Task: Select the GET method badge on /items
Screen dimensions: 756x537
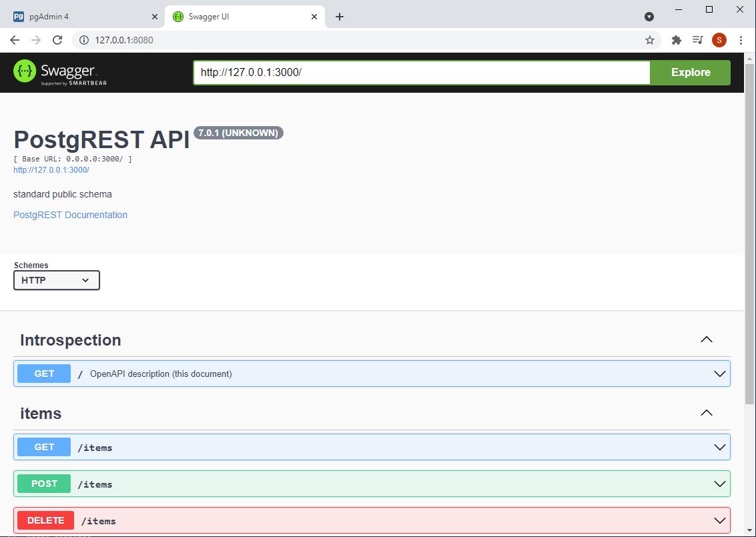Action: pyautogui.click(x=43, y=447)
